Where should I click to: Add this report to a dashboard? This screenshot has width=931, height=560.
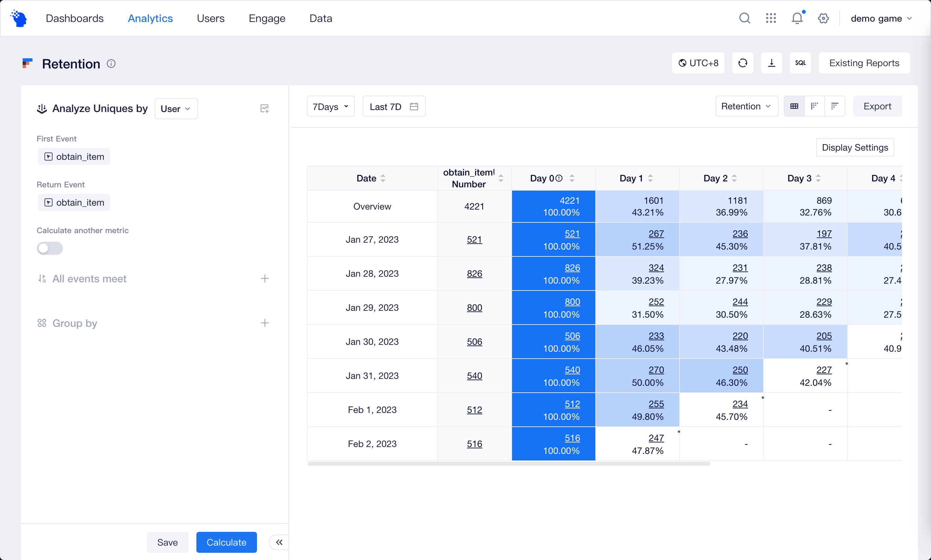264,108
